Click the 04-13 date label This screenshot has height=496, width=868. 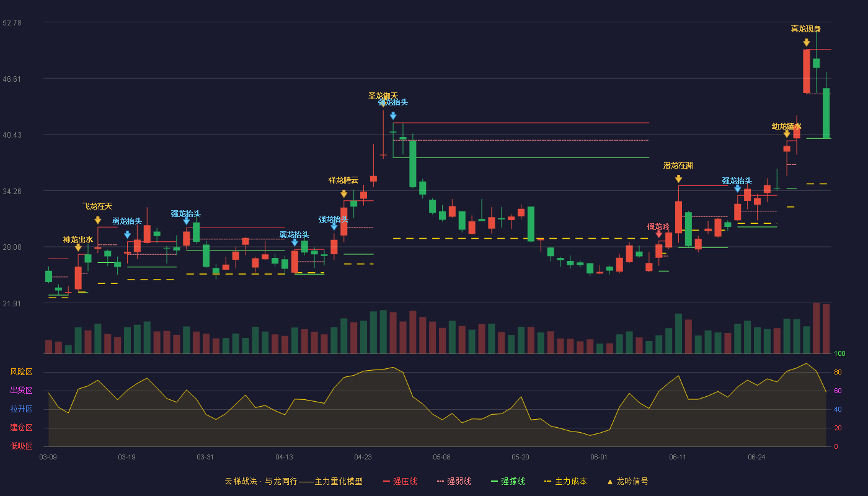284,457
